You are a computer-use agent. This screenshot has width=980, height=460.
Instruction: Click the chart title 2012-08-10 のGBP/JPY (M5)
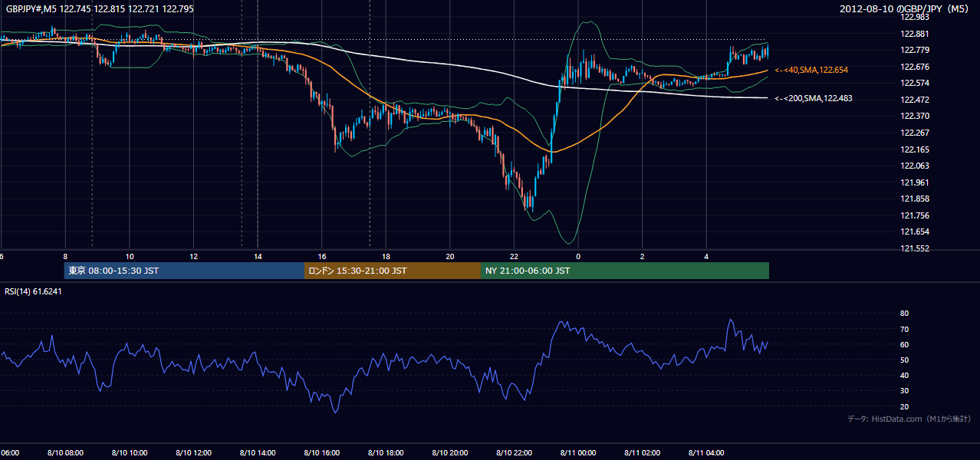point(906,8)
